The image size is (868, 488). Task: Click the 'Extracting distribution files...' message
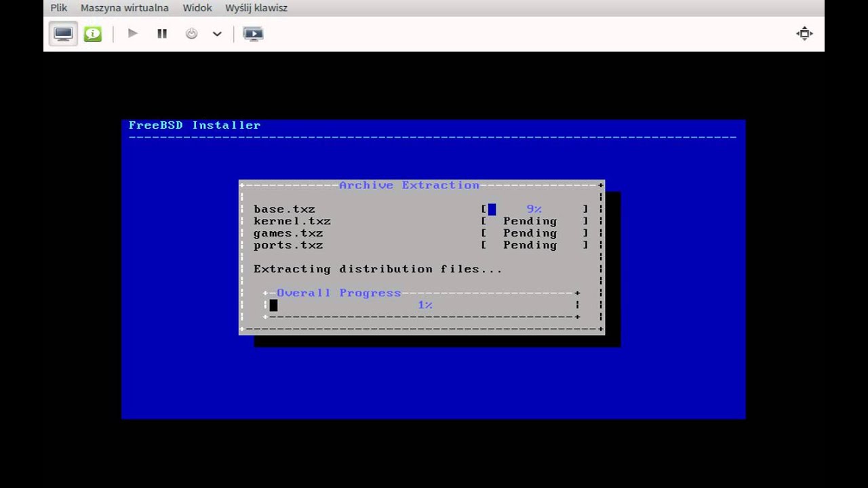pyautogui.click(x=378, y=269)
